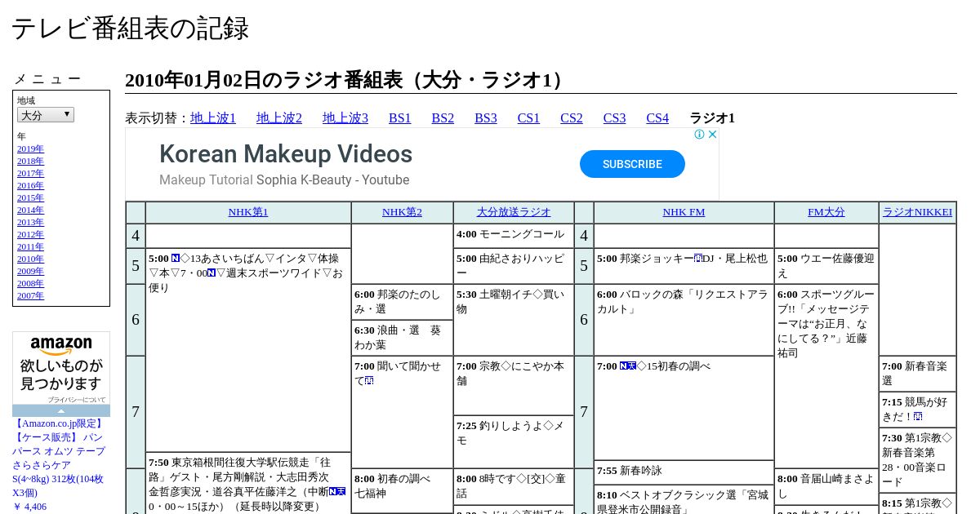980x514 pixels.
Task: Select the 7:50 東京箱根間往復大学駅伝 program
Action: [248, 484]
